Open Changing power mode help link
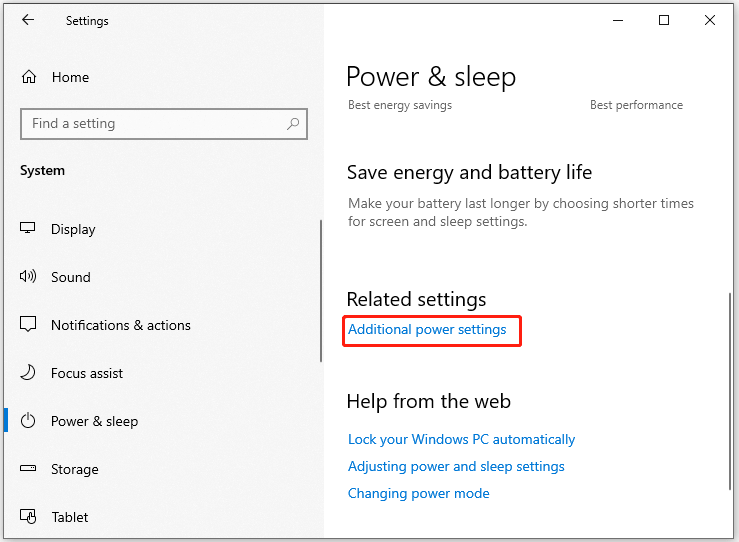This screenshot has height=542, width=739. click(x=419, y=493)
